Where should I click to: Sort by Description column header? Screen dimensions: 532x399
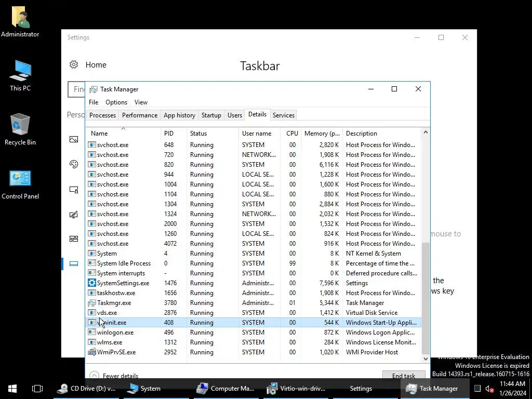click(x=382, y=134)
